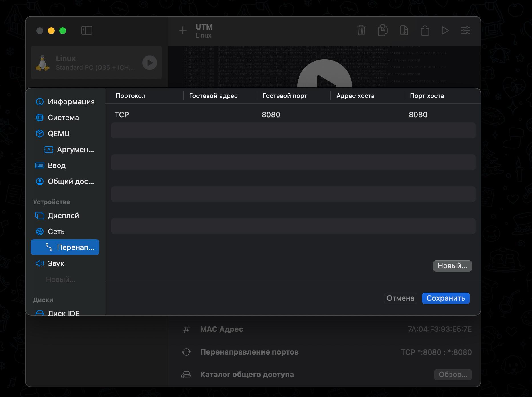This screenshot has width=532, height=397.
Task: Click the trash icon to delete the VM
Action: tap(361, 30)
